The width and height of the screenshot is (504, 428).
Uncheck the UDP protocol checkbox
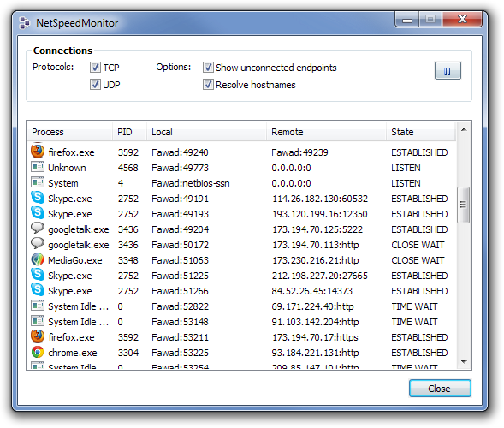click(x=95, y=85)
